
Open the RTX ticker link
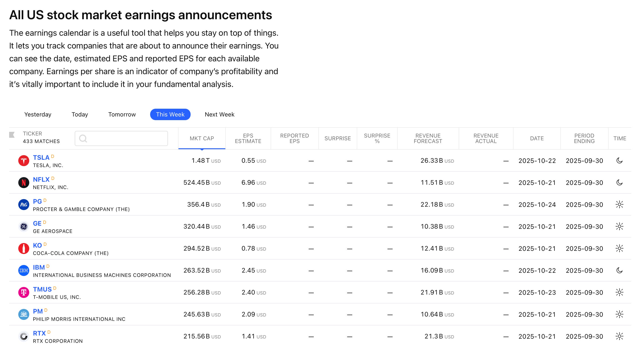tap(39, 333)
